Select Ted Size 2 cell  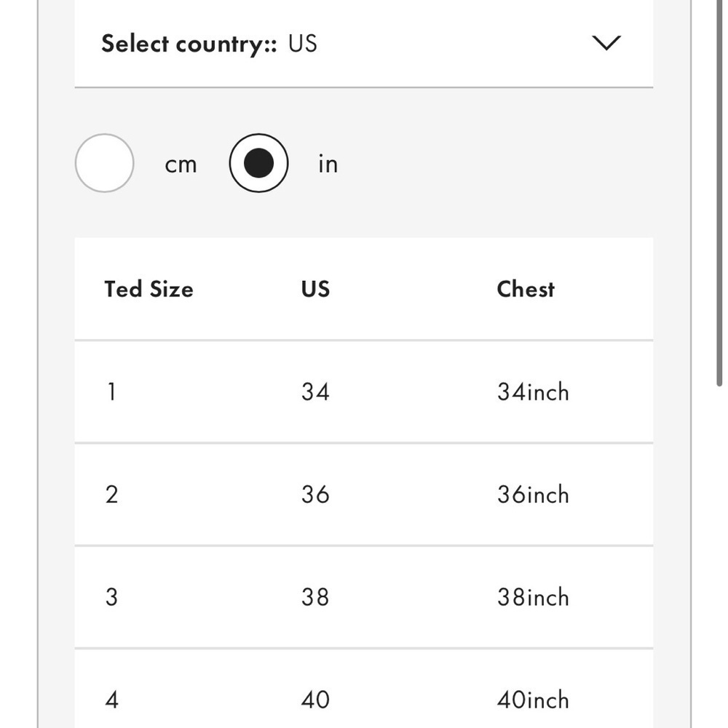111,494
